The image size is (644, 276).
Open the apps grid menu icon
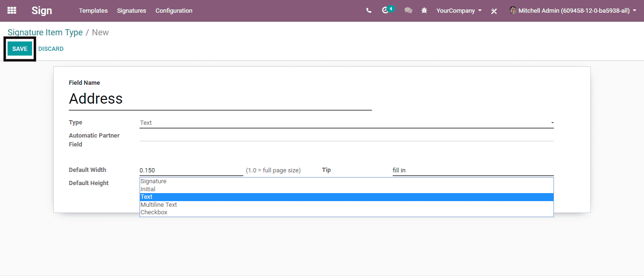click(12, 10)
